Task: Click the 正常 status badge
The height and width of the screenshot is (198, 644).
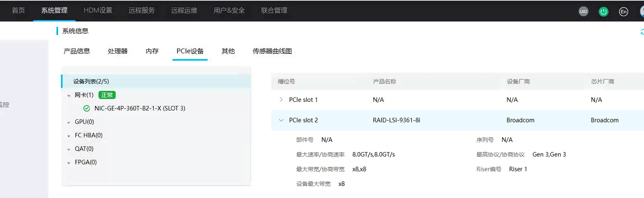Action: tap(107, 95)
